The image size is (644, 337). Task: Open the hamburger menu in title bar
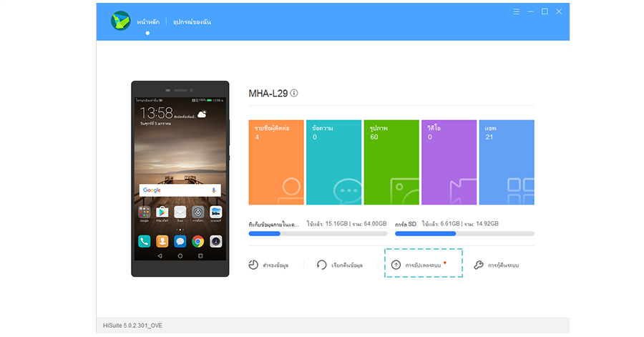pyautogui.click(x=516, y=11)
